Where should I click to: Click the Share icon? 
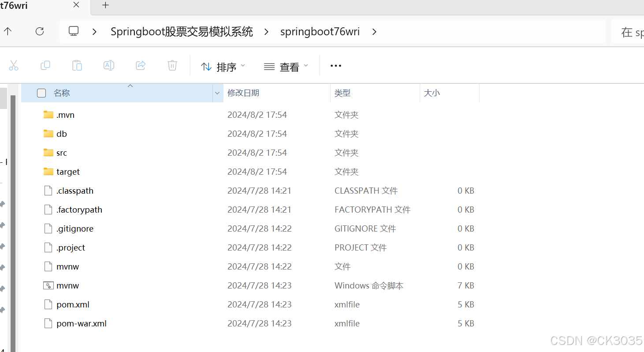(x=140, y=65)
